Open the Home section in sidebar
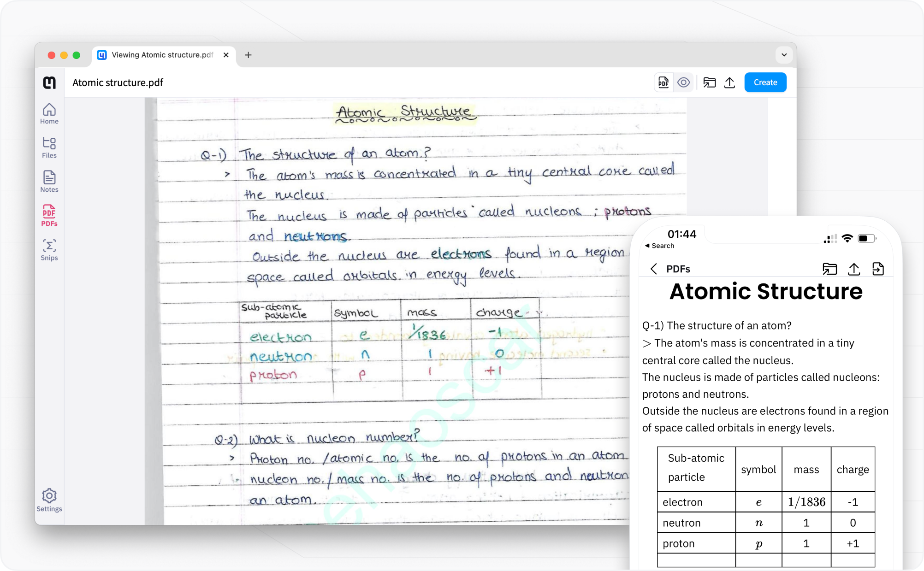The height and width of the screenshot is (571, 924). pos(49,113)
